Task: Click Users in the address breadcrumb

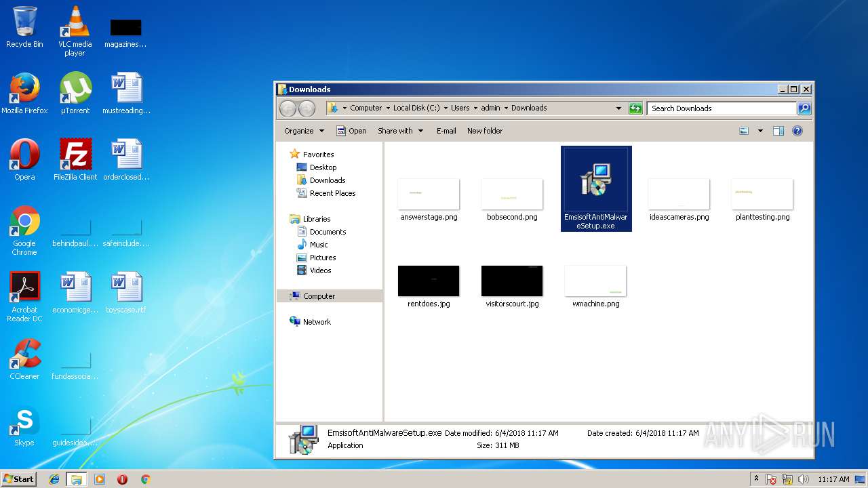Action: 460,108
